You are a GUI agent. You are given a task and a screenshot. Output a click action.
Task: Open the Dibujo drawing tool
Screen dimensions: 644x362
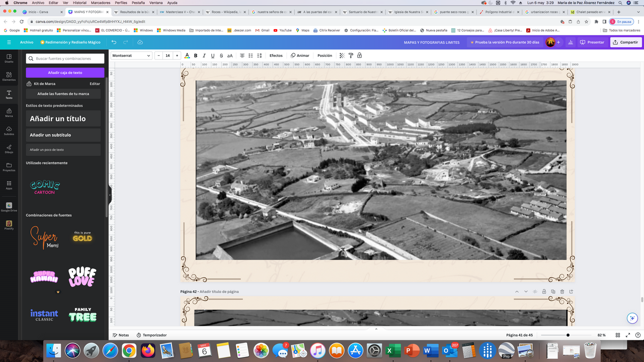pos(9,148)
